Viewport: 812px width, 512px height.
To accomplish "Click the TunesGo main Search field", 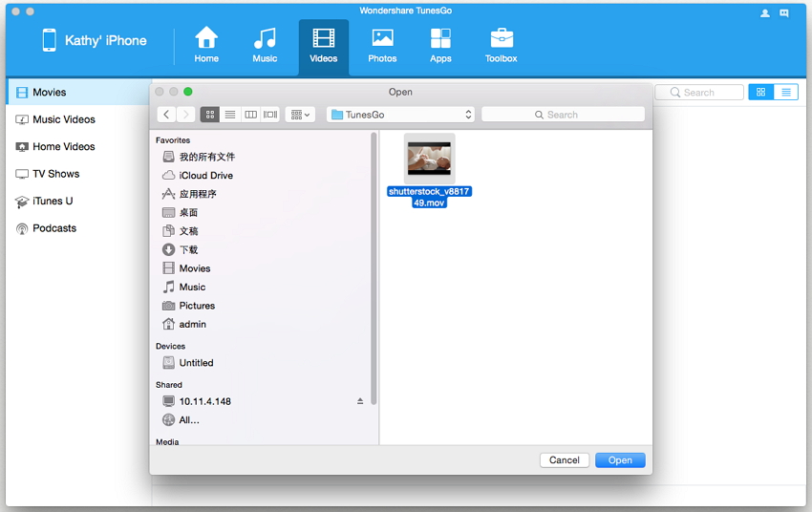I will (699, 92).
